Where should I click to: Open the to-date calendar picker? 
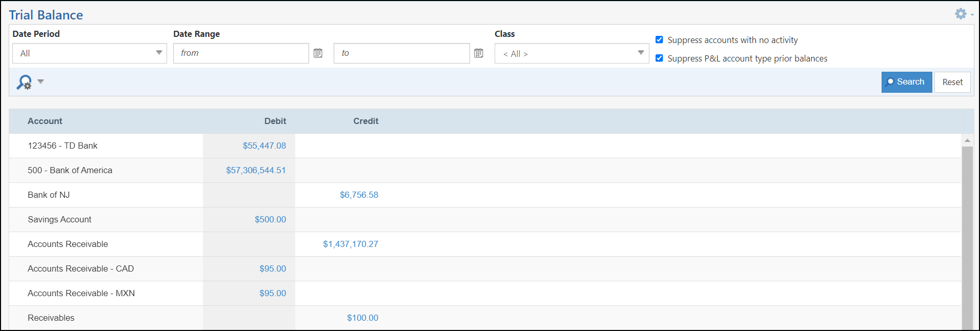(479, 53)
